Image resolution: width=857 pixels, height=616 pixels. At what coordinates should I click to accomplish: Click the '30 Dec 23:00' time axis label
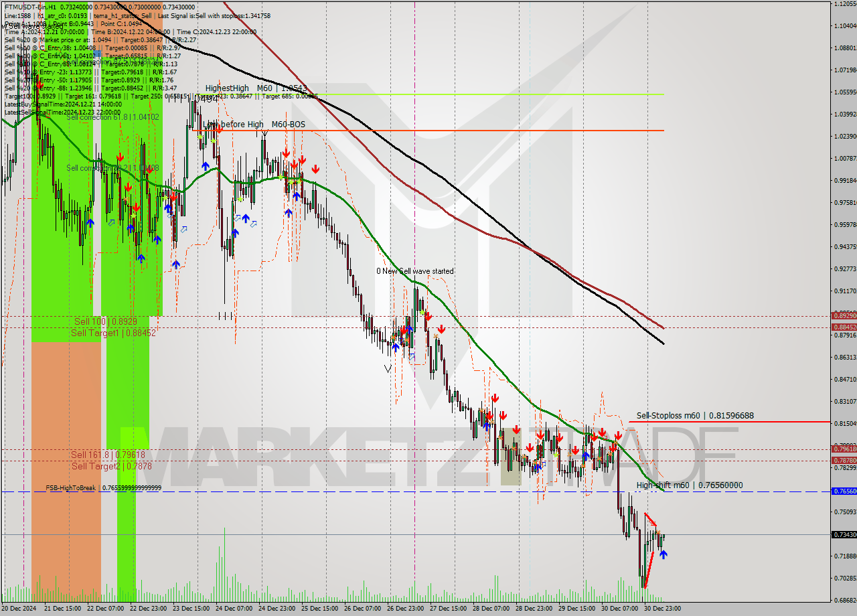coord(663,609)
